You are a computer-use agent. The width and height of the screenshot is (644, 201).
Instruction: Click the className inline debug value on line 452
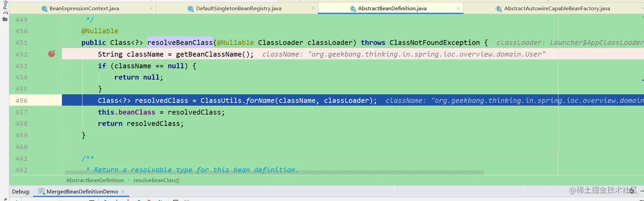click(x=404, y=54)
